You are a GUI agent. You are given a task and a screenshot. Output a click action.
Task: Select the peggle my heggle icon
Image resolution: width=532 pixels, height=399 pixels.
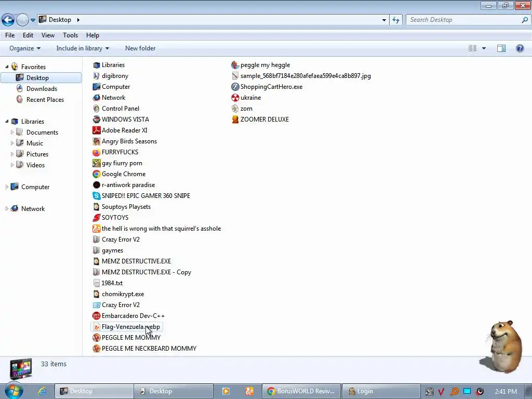pyautogui.click(x=235, y=65)
